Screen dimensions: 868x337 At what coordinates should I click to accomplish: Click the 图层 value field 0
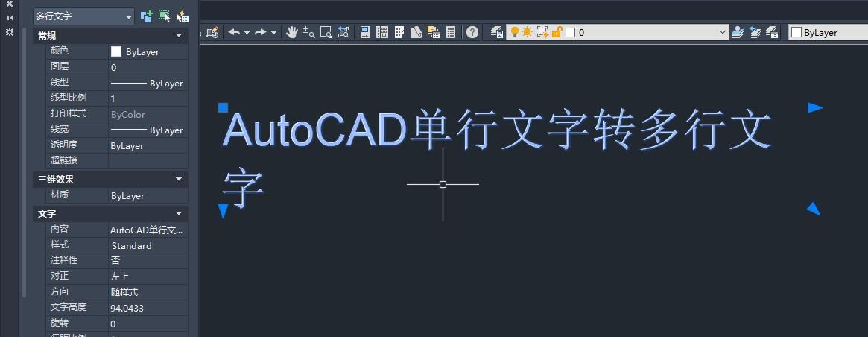(148, 67)
